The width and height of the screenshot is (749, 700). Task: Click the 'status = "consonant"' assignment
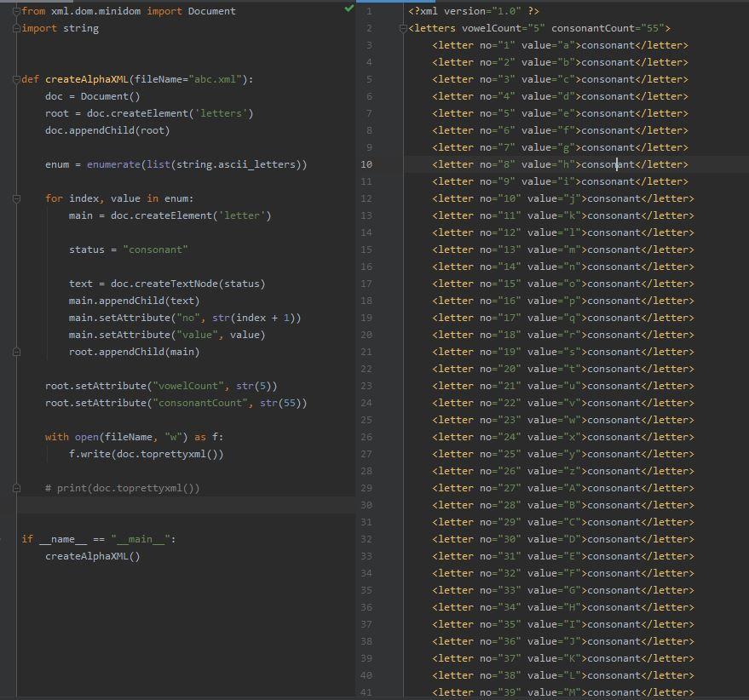(x=128, y=250)
